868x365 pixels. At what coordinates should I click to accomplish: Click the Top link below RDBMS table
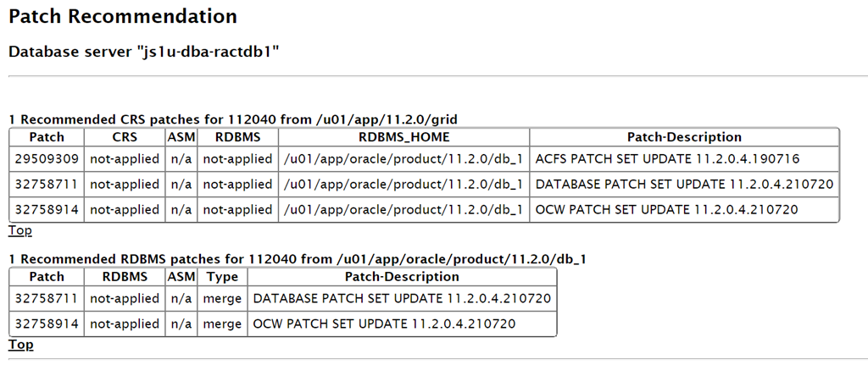click(20, 345)
